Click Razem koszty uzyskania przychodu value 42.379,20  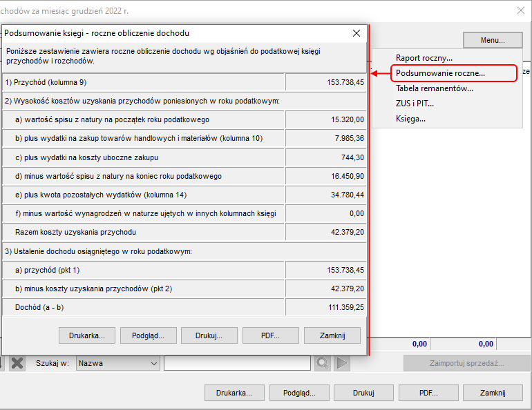[x=348, y=232]
